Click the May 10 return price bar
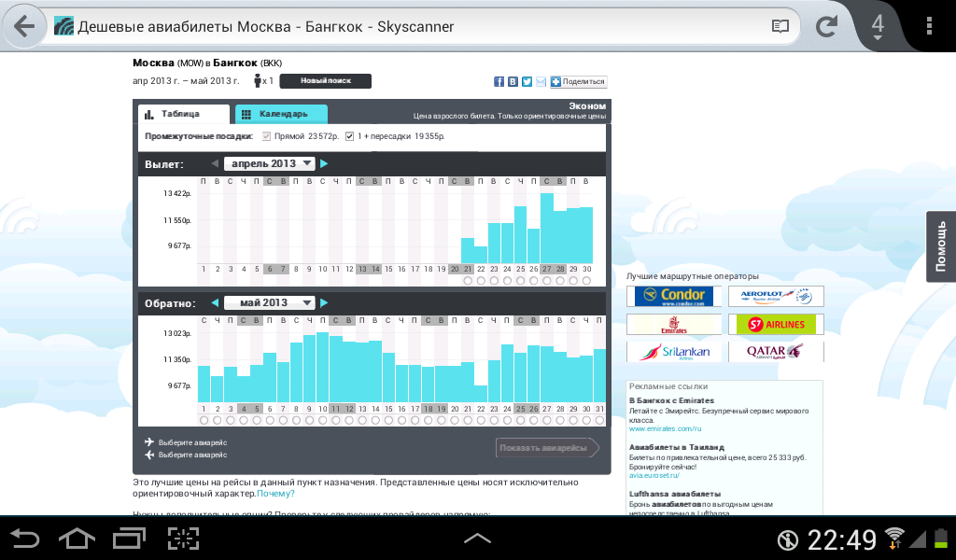 (322, 368)
